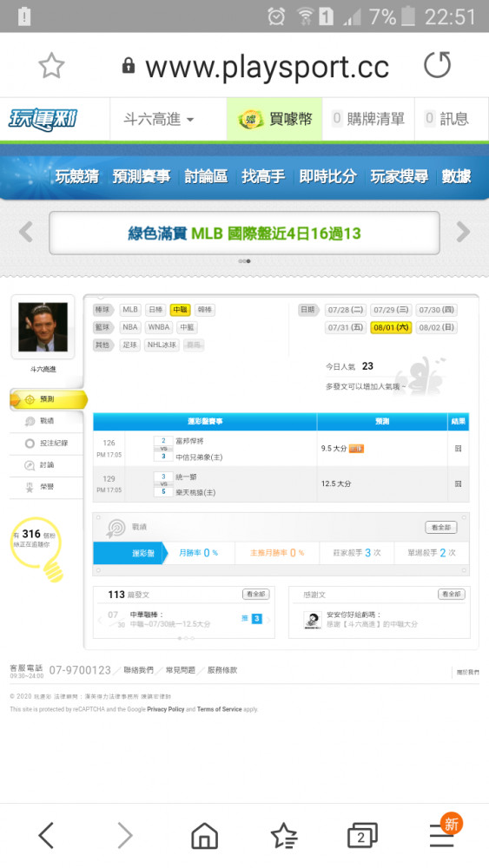Open the browser hamburger menu
Screen dimensions: 489x868
pos(442,835)
